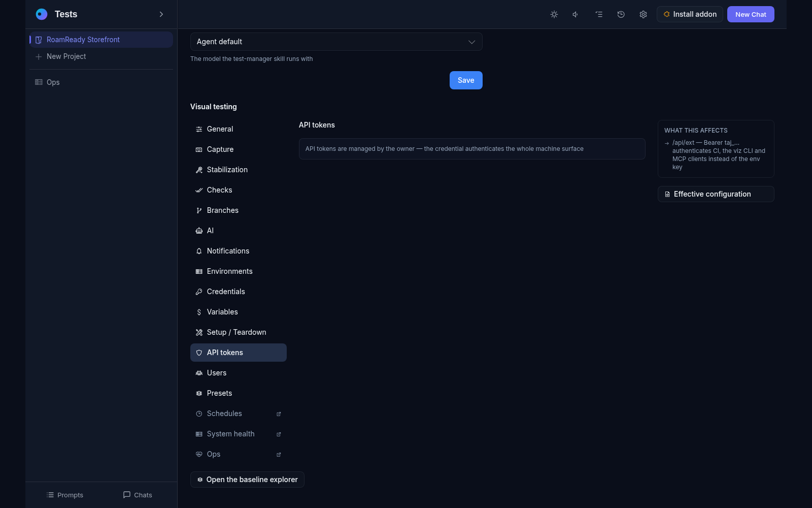
Task: Click the 'API tokens are managed by the owner' notice
Action: tap(472, 149)
